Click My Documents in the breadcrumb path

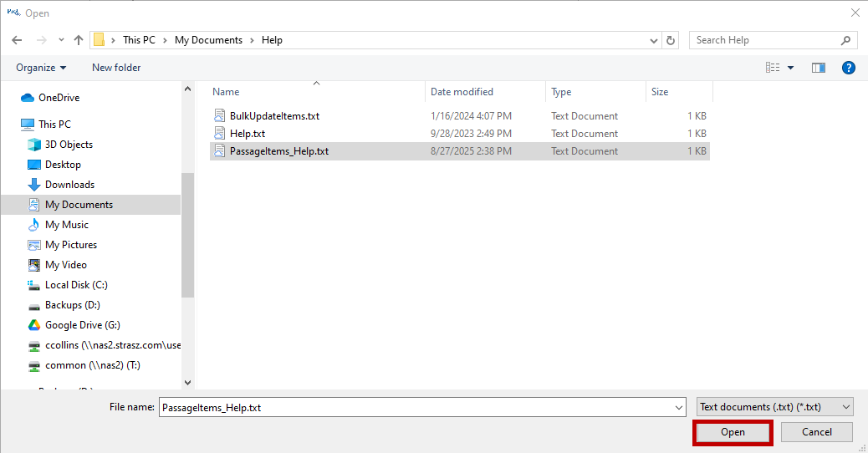(208, 40)
